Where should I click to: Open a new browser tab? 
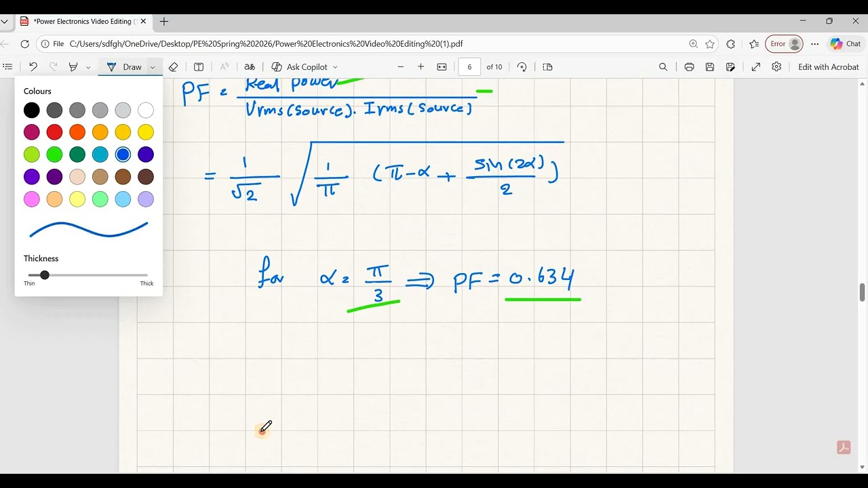(164, 22)
